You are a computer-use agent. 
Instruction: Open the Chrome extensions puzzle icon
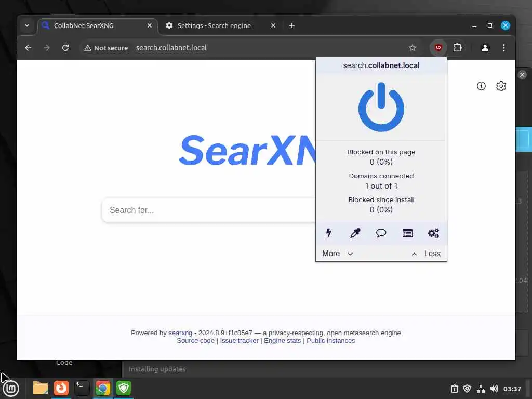coord(457,48)
